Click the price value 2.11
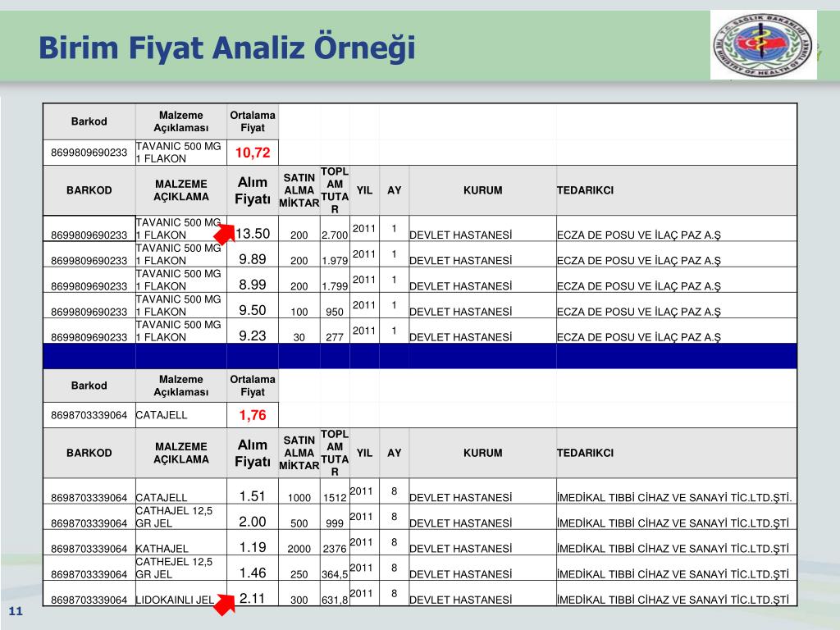Screen dimensions: 840x630 coord(253,598)
